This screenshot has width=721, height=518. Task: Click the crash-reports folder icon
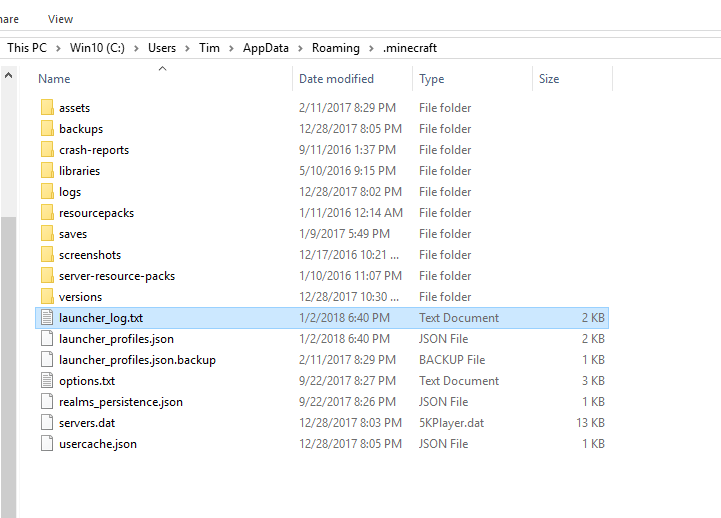tap(46, 150)
